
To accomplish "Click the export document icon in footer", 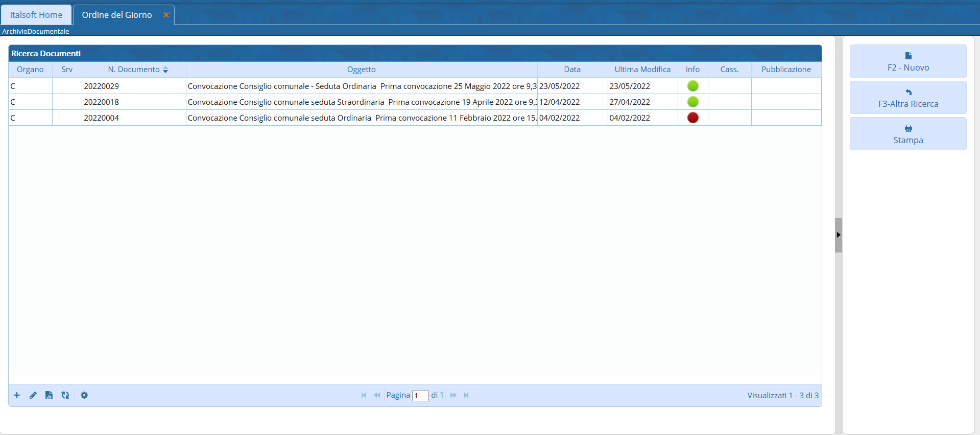I will tap(49, 395).
